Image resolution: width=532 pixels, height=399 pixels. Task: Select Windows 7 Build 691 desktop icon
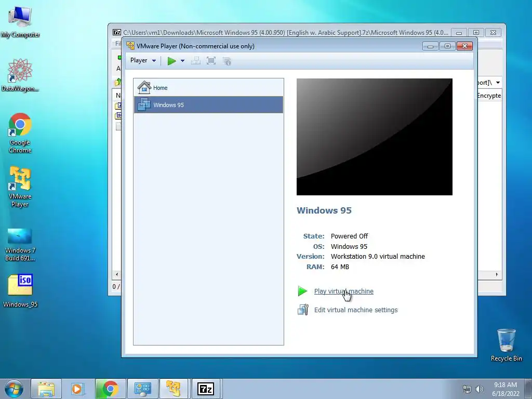tap(20, 244)
